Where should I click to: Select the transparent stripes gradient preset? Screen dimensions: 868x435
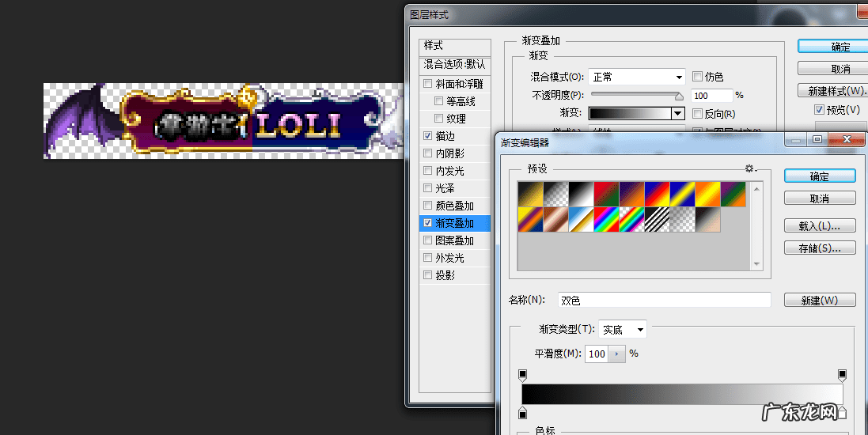[658, 220]
